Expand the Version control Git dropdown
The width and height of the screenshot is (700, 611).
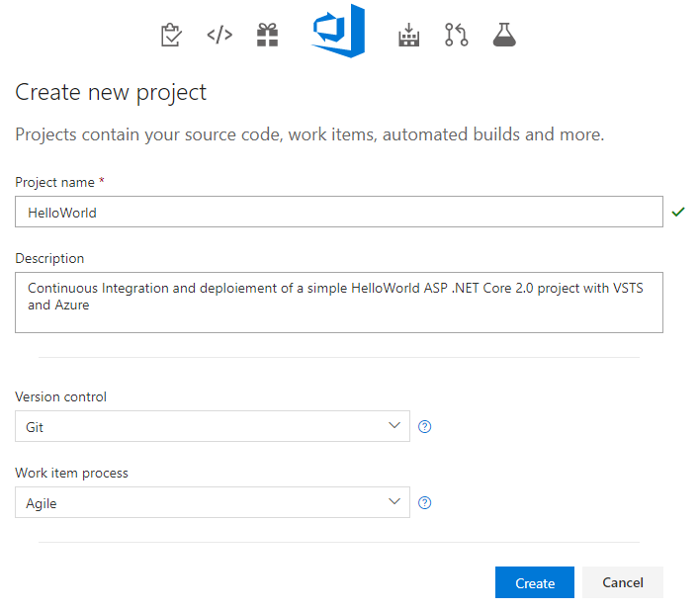pos(213,426)
